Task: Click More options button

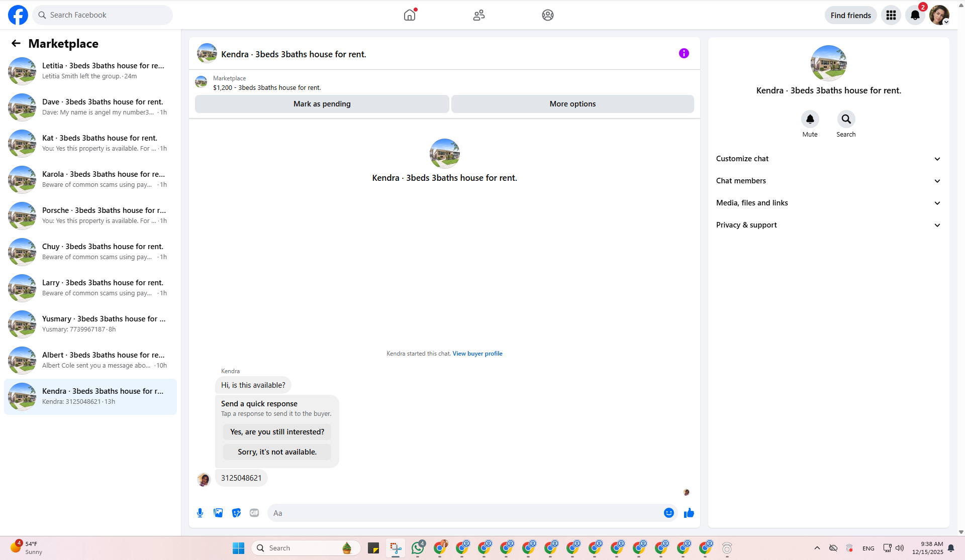Action: (x=572, y=104)
